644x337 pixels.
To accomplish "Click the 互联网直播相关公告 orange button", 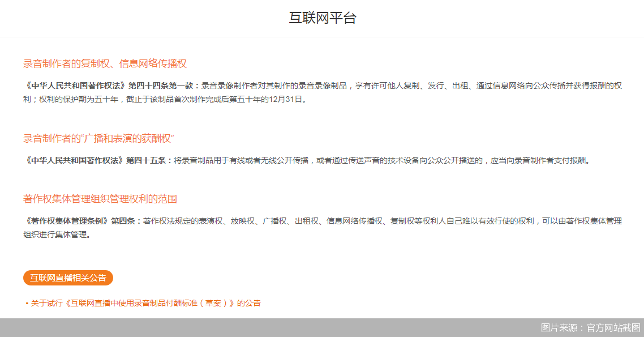I will tap(68, 278).
